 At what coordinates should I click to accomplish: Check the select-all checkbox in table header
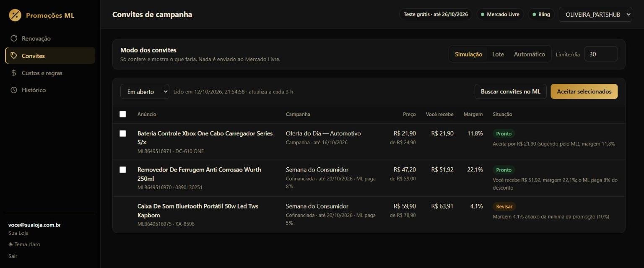pos(123,114)
